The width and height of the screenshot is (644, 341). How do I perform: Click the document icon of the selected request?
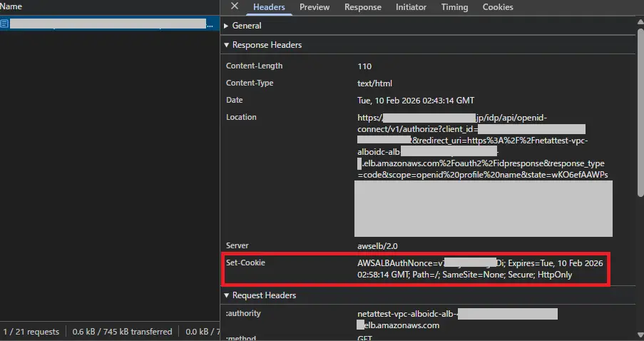coord(5,24)
